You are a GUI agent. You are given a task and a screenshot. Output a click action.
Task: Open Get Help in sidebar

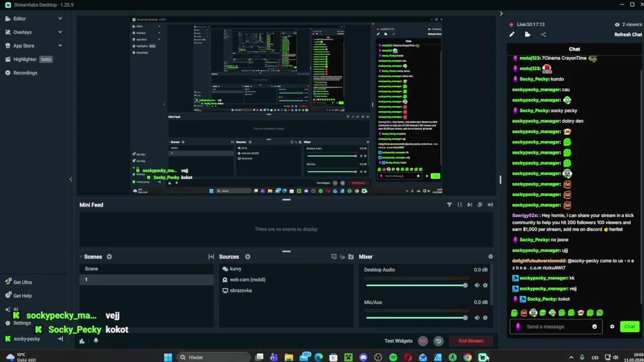click(18, 296)
